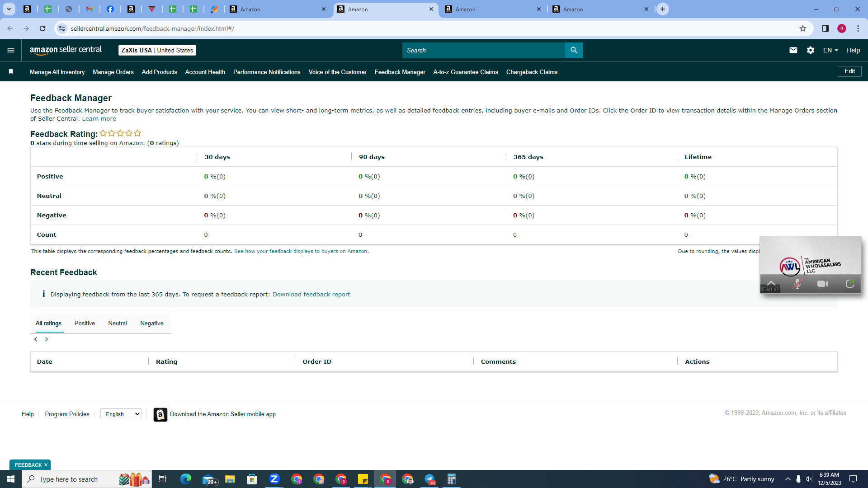Open the notification center in taskbar

click(x=854, y=479)
